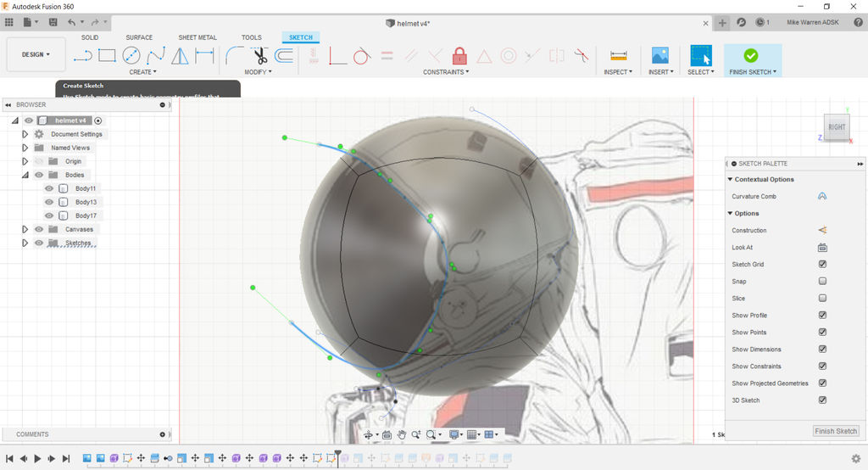Expand the Canvases folder
The image size is (868, 470).
coord(25,229)
